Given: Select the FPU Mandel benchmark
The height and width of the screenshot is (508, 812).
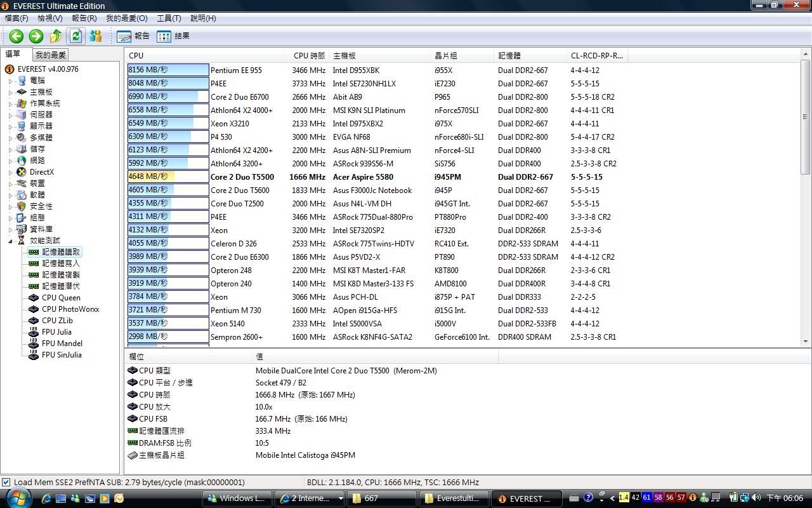Looking at the screenshot, I should coord(62,344).
